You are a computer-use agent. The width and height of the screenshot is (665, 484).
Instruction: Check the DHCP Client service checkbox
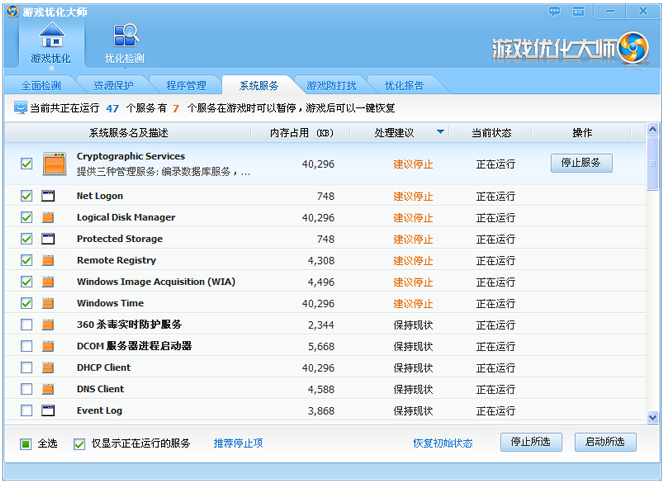pos(27,367)
